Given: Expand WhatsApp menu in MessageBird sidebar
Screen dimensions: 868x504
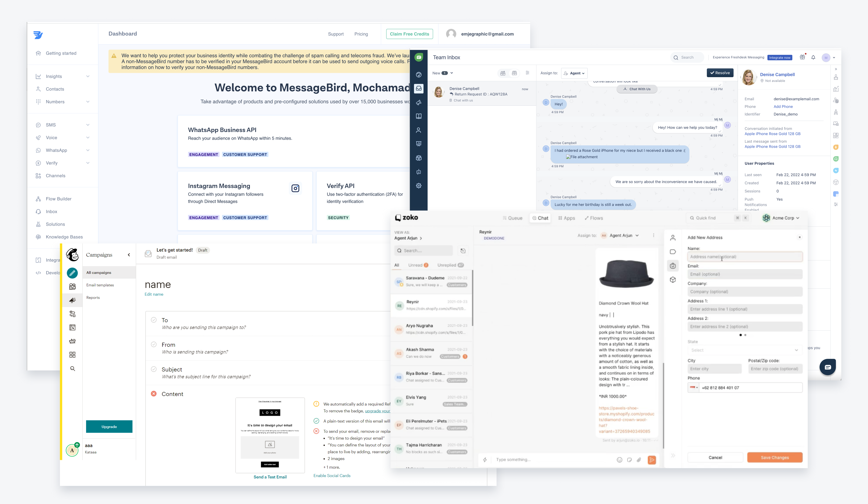Looking at the screenshot, I should (x=88, y=150).
